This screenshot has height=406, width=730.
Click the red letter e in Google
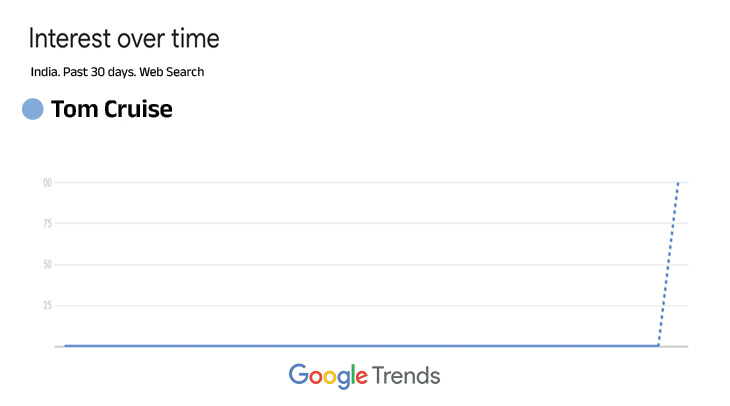360,378
